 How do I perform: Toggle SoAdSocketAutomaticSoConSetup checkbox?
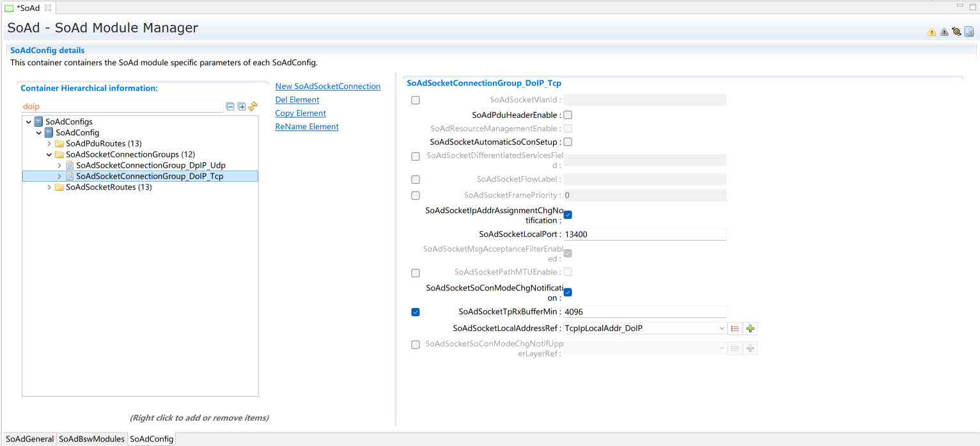click(x=568, y=142)
